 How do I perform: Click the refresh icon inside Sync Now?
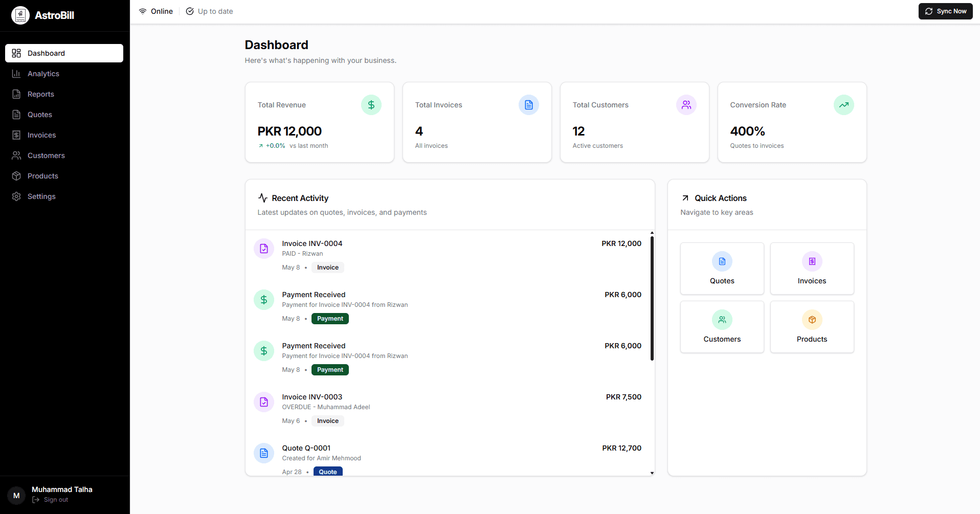point(929,11)
